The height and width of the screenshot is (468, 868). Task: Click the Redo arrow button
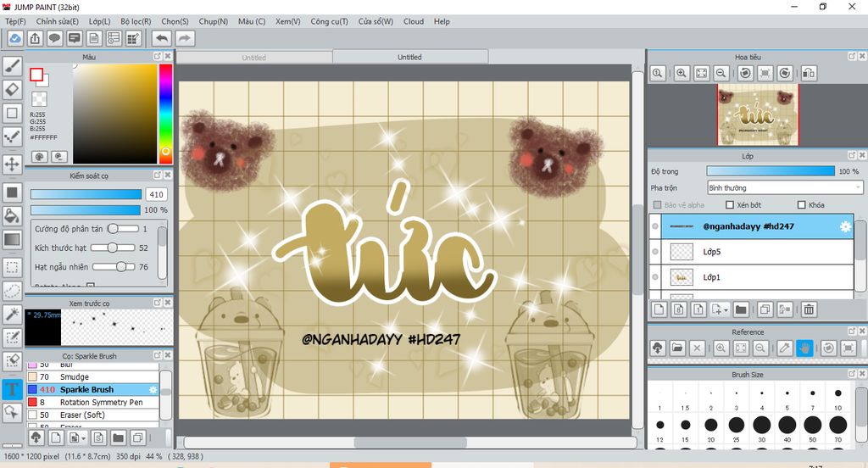[x=185, y=38]
